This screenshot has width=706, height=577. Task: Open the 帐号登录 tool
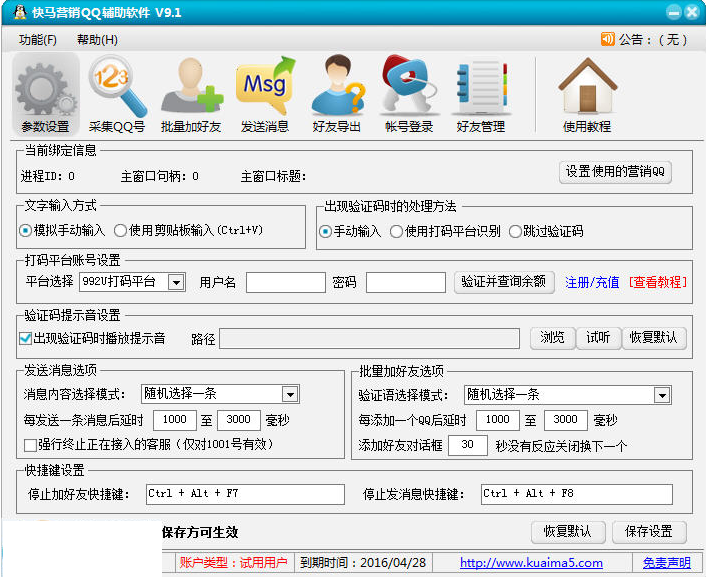pyautogui.click(x=409, y=93)
